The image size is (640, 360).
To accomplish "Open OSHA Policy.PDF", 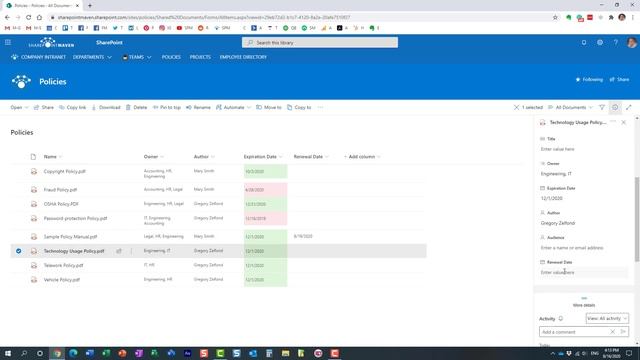I will (61, 204).
